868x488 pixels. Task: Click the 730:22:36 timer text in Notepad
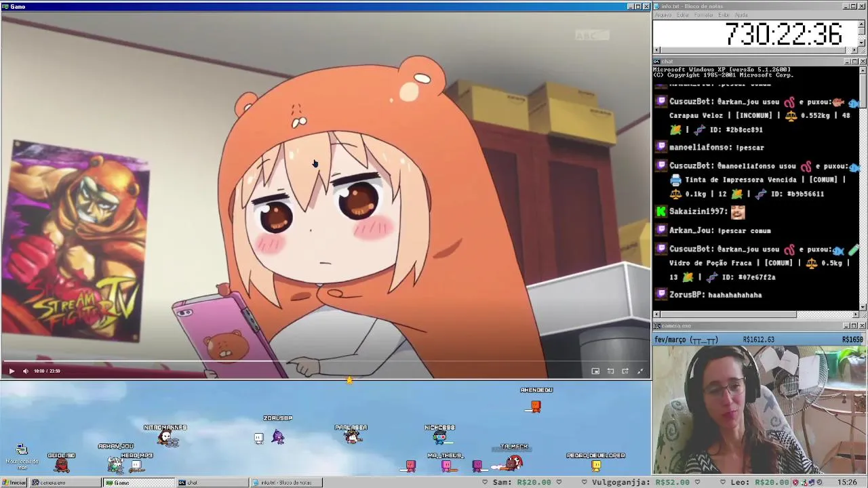pos(783,34)
